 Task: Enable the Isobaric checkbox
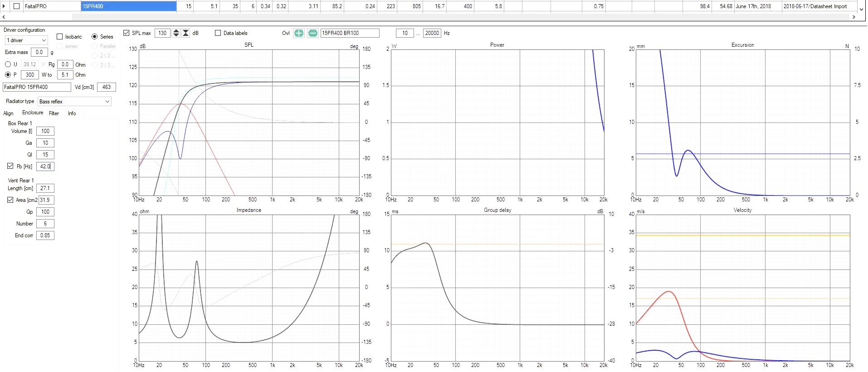point(59,37)
